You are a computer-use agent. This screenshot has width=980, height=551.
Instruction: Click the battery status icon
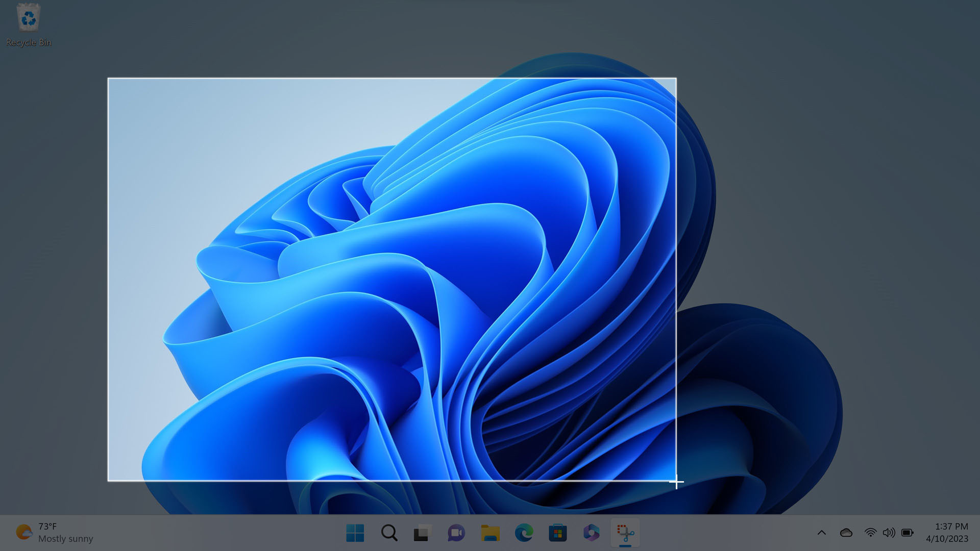pos(908,533)
